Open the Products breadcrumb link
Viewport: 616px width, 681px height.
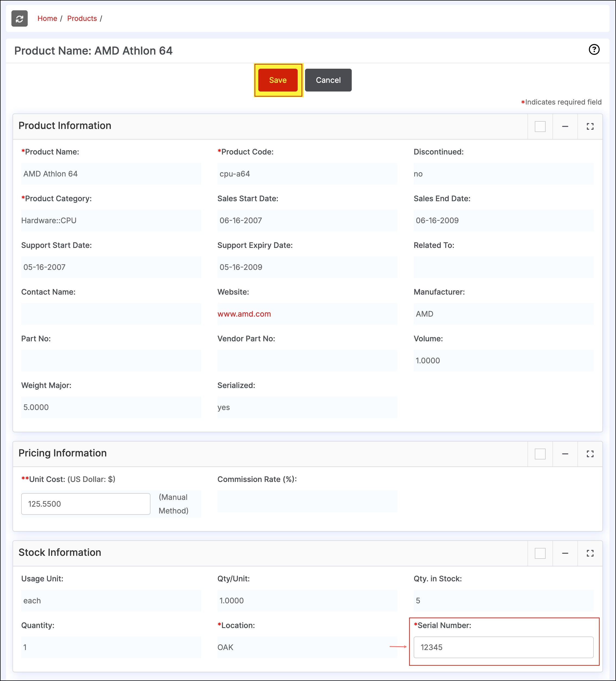pos(82,18)
